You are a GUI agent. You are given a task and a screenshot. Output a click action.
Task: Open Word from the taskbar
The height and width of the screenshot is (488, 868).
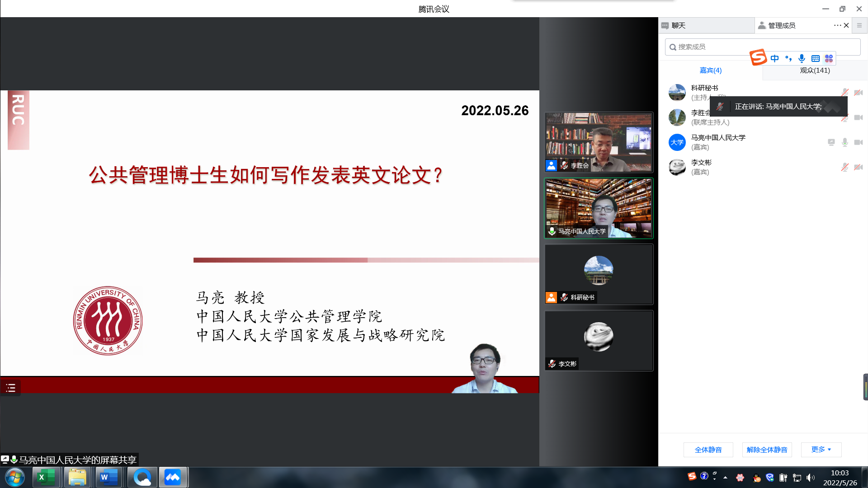click(x=109, y=477)
